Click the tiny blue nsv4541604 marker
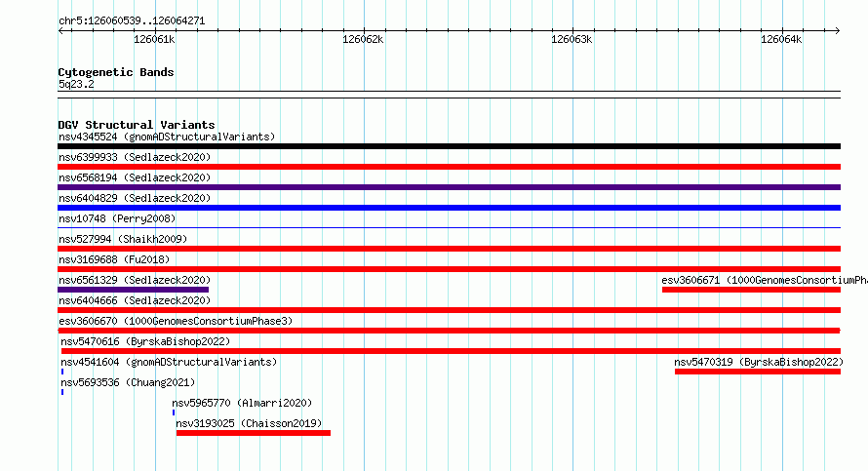Screen dimensions: 868x471 pos(62,372)
